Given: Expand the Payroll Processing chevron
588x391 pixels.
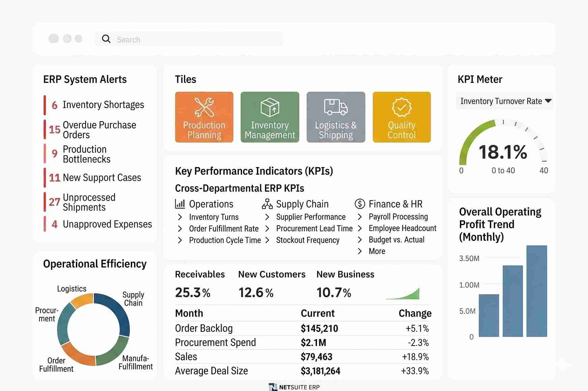Looking at the screenshot, I should coord(360,217).
